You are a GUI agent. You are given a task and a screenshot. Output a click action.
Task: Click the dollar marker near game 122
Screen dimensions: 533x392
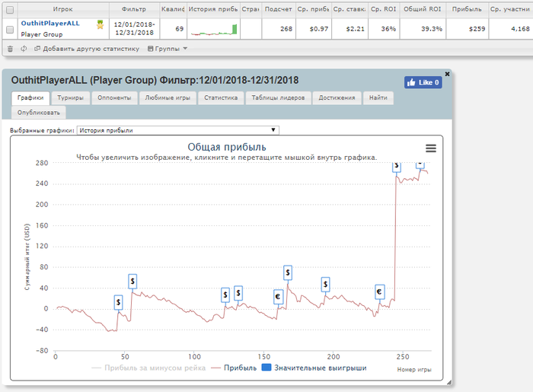coord(225,295)
